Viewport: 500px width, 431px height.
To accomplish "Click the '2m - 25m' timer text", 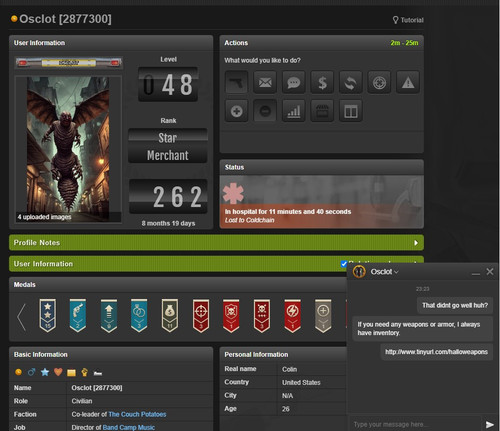I will tap(404, 43).
